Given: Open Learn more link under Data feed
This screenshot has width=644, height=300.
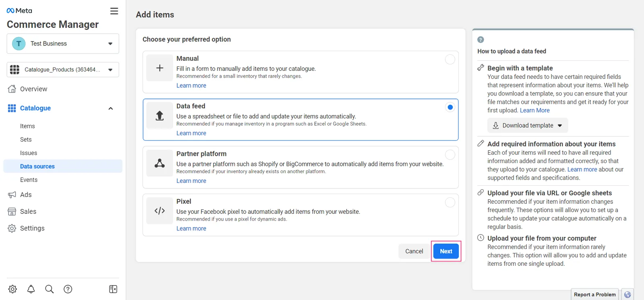Looking at the screenshot, I should (191, 133).
